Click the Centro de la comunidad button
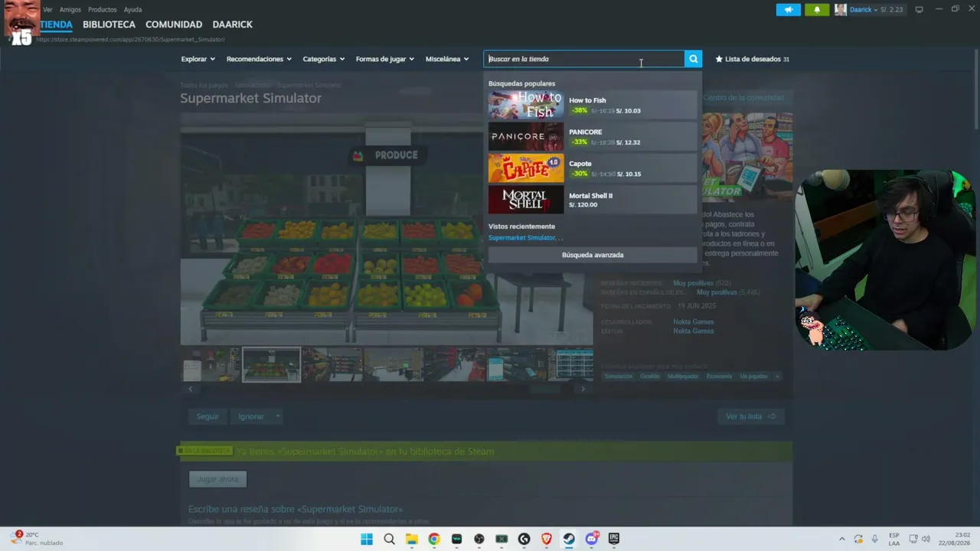 tap(743, 98)
